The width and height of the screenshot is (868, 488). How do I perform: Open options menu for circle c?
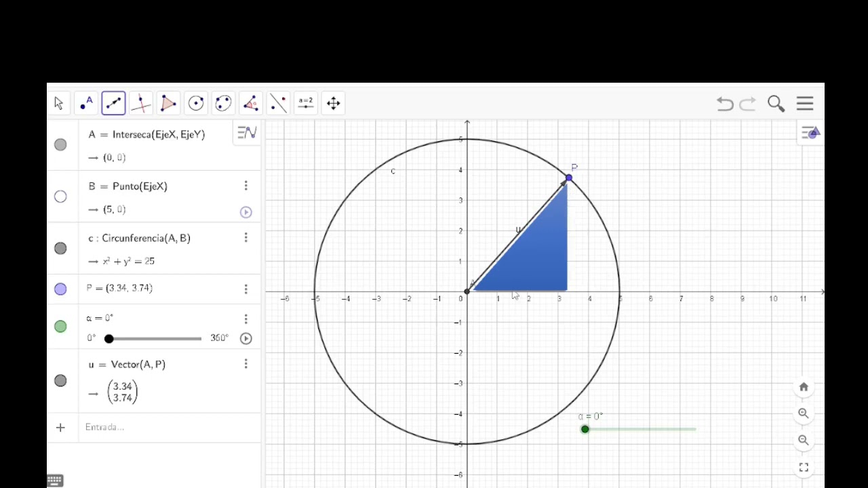click(246, 237)
